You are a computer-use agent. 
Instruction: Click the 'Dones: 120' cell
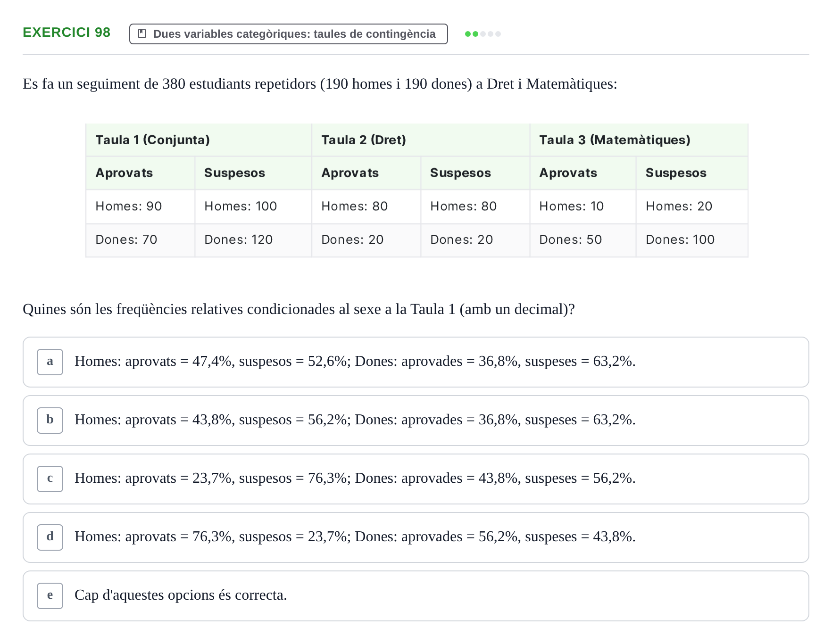point(253,240)
